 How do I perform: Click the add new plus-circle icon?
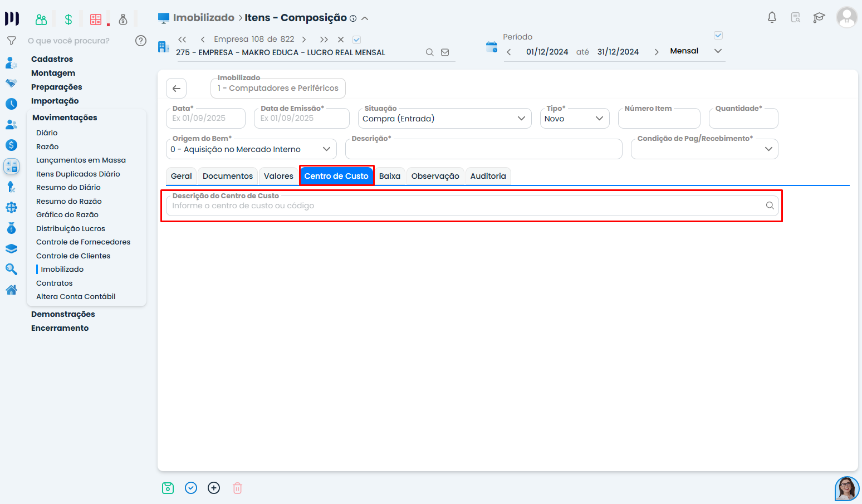[x=214, y=488]
